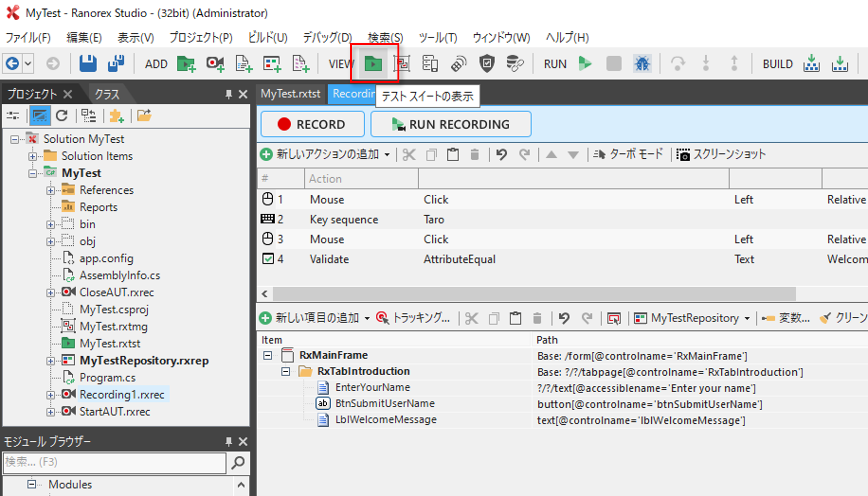868x496 pixels.
Task: Click the screenshot camera icon in actions toolbar
Action: [683, 155]
